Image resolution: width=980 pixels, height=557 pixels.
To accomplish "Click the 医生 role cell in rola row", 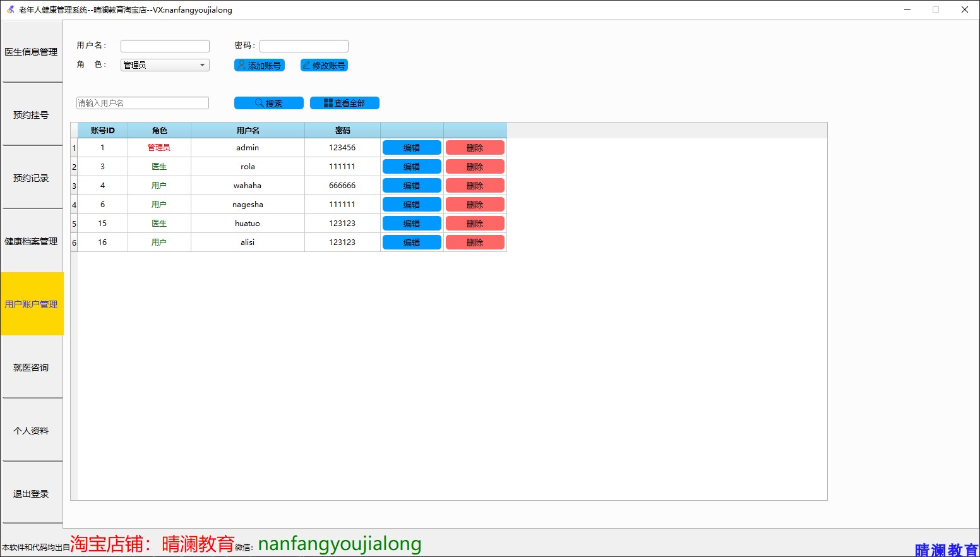I will pyautogui.click(x=159, y=167).
